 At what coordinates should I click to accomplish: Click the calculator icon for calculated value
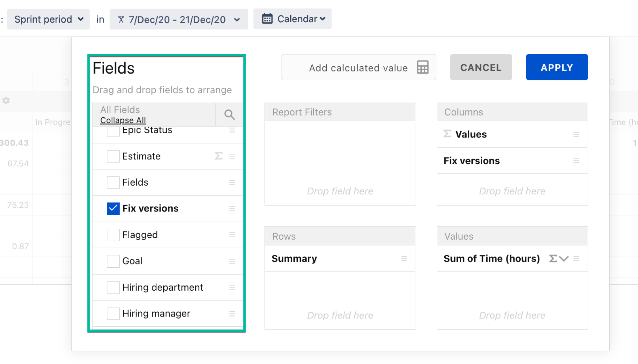click(x=423, y=67)
